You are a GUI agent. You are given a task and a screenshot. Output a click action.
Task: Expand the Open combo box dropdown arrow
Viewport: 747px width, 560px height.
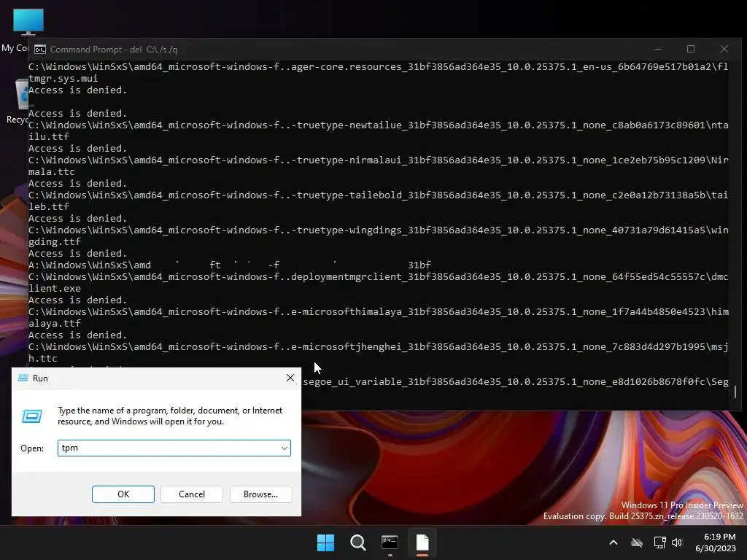pos(285,448)
